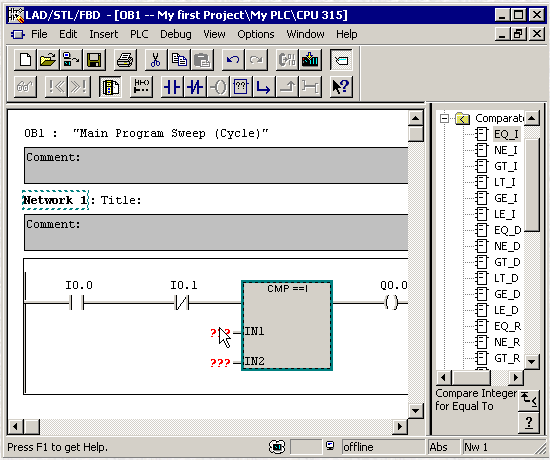The width and height of the screenshot is (550, 460).
Task: Select the NE_I comparator instruction
Action: [505, 150]
